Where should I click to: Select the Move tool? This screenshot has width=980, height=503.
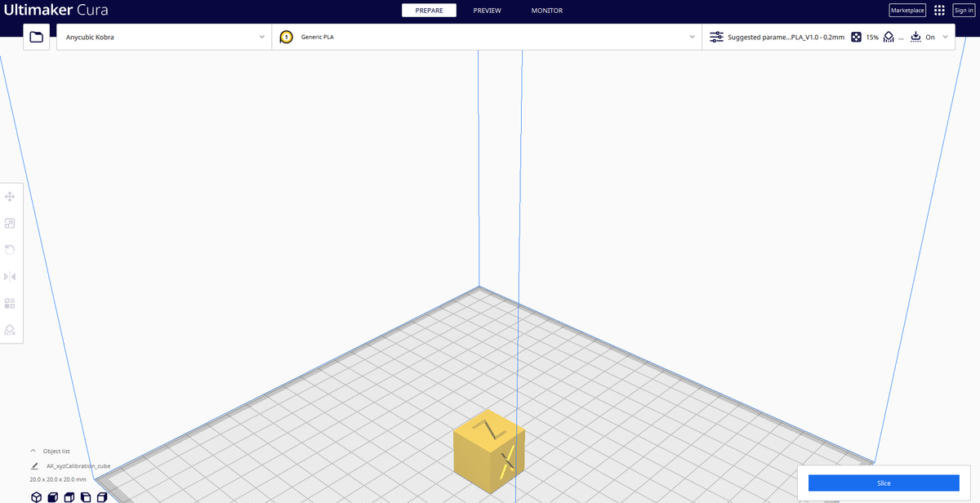(10, 196)
